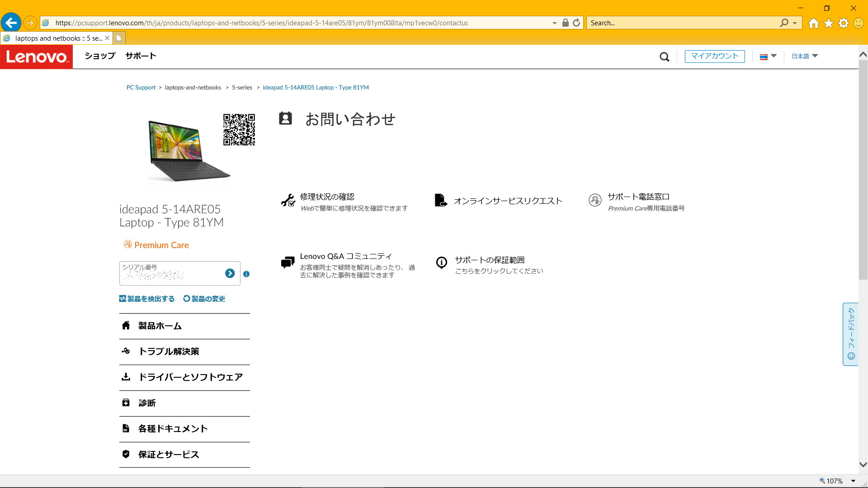Open 各種ドキュメント in sidebar

[x=184, y=429]
